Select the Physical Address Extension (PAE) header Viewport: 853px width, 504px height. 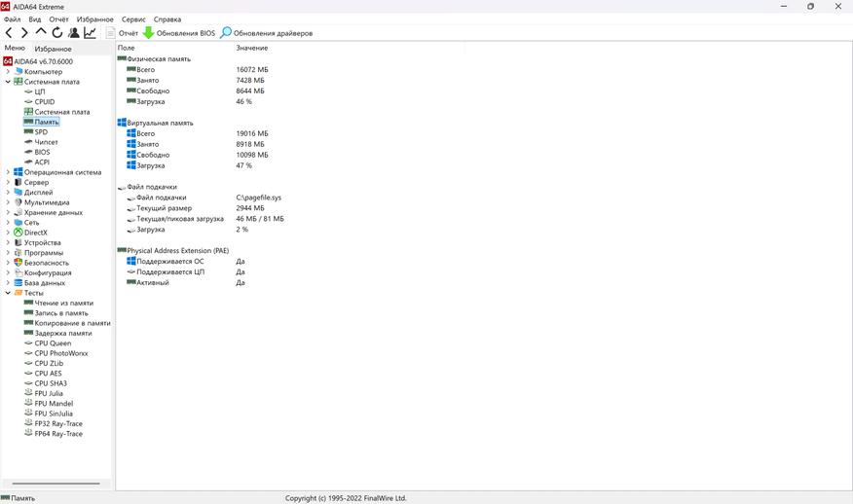177,251
